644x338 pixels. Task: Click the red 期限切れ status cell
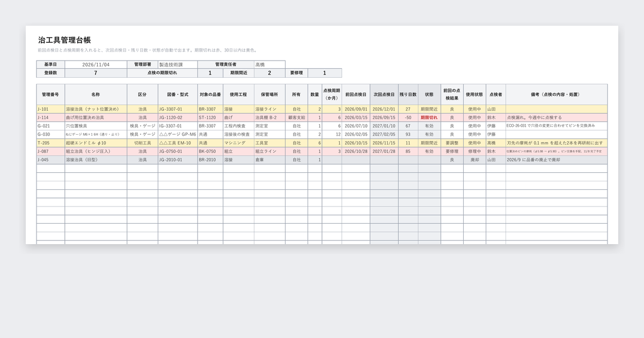click(429, 117)
